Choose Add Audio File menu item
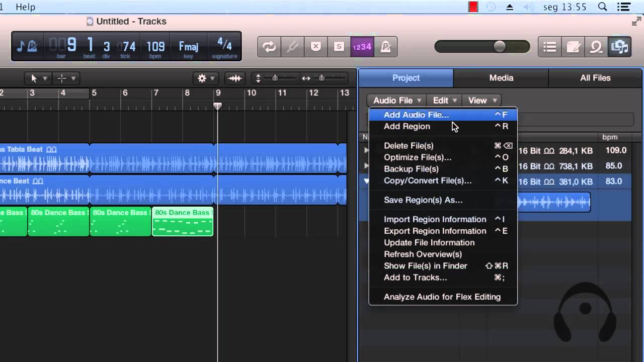Viewport: 644px width, 362px height. 443,115
